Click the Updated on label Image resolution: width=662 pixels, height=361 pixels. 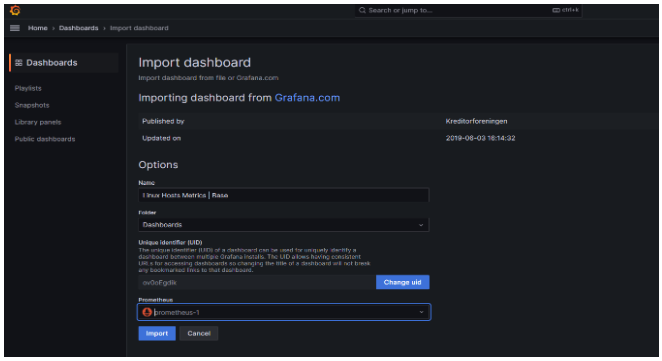(x=161, y=138)
